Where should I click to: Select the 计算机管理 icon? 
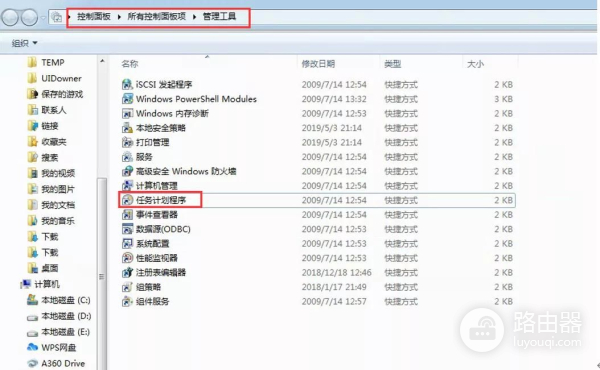127,186
